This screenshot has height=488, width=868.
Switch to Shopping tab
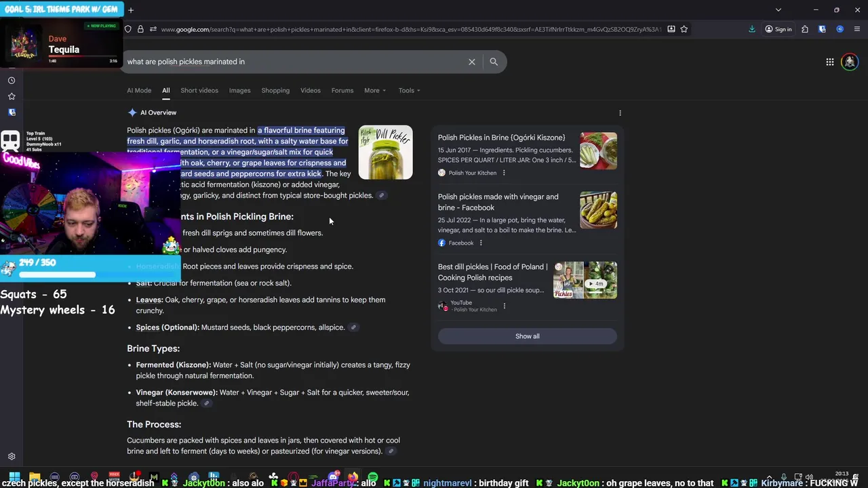[x=275, y=90]
